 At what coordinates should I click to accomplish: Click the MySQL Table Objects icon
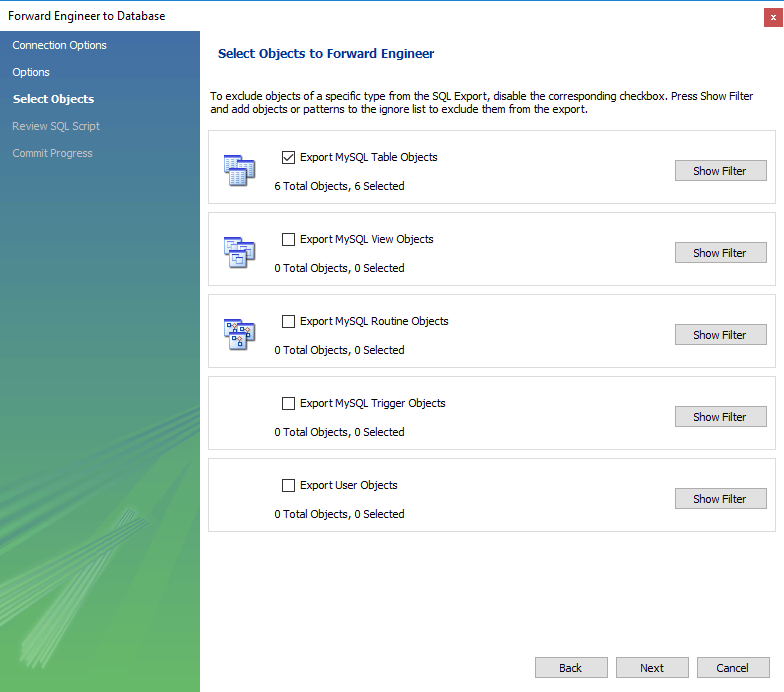[x=239, y=171]
